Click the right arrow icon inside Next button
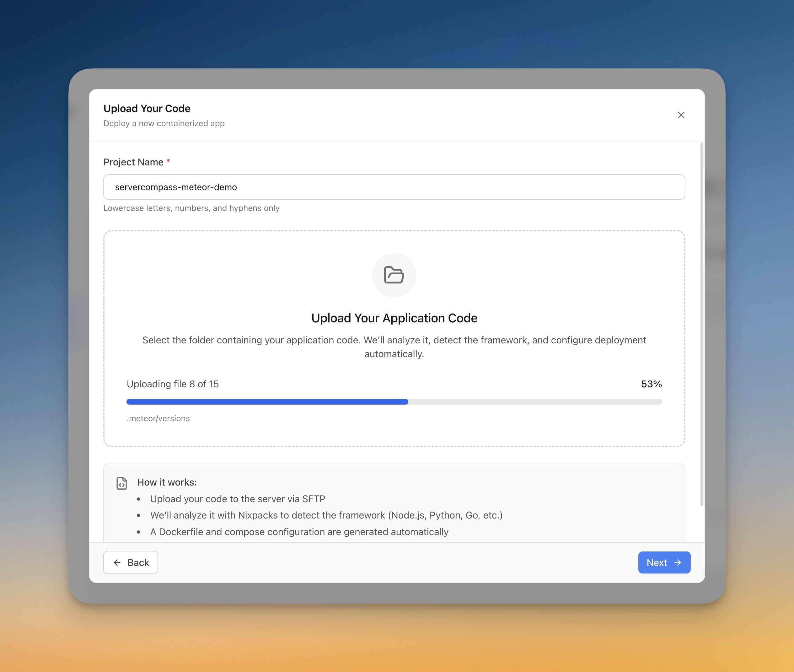 [x=678, y=562]
